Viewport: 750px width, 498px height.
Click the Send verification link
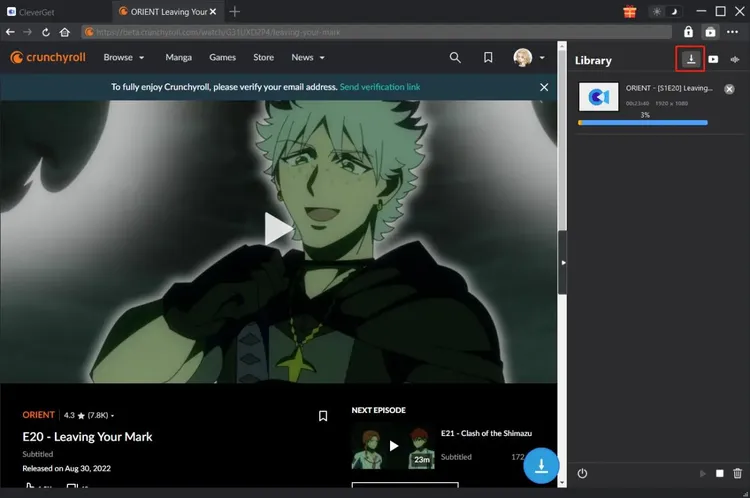tap(379, 88)
